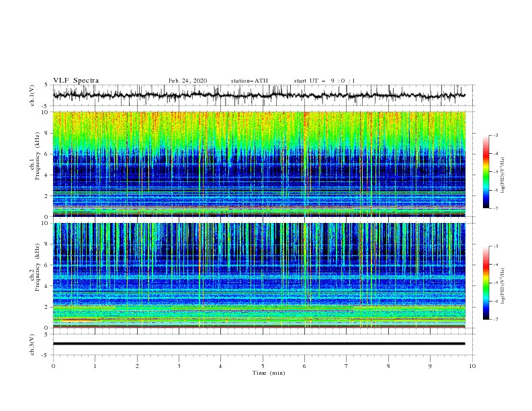
Task: Click the upper PSD color scale bar
Action: tap(486, 172)
